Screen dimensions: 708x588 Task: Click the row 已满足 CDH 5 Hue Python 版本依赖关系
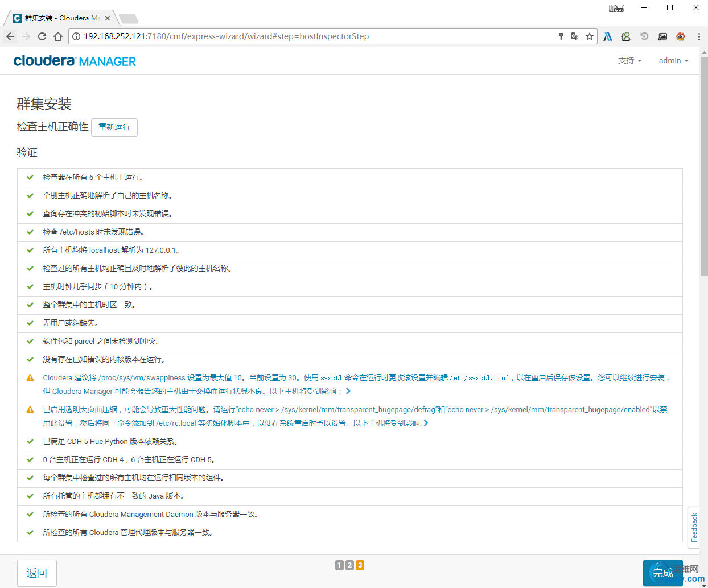coord(350,442)
